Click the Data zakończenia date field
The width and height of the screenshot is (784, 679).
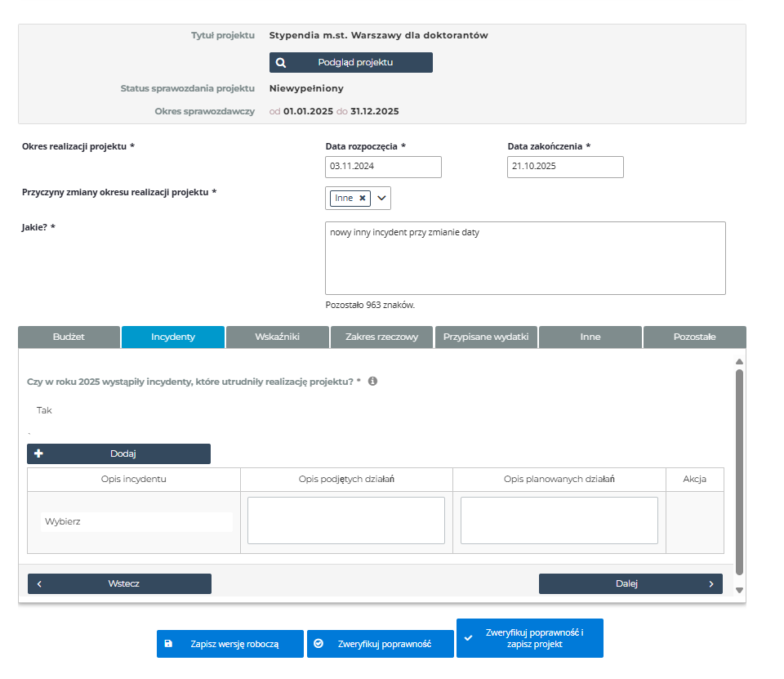point(565,167)
